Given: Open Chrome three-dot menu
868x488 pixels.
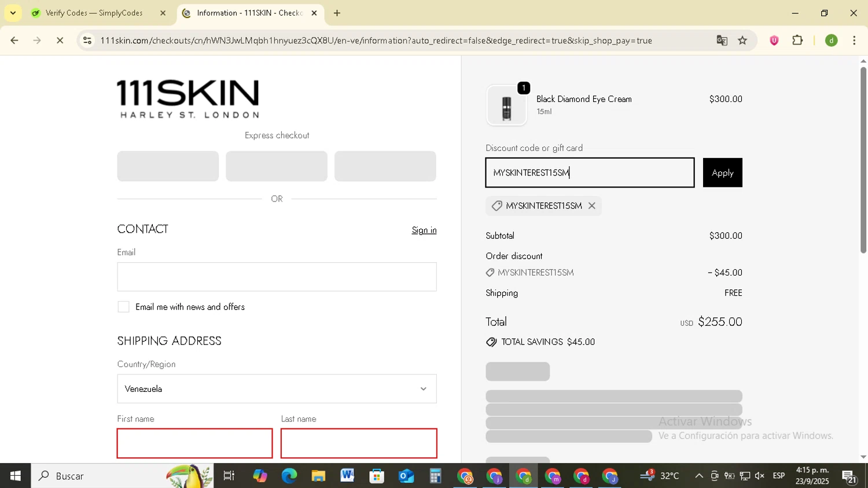Looking at the screenshot, I should click(854, 41).
